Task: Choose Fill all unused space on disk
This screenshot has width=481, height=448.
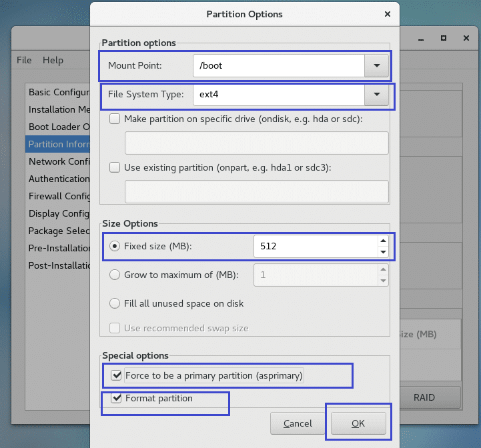Action: (114, 303)
